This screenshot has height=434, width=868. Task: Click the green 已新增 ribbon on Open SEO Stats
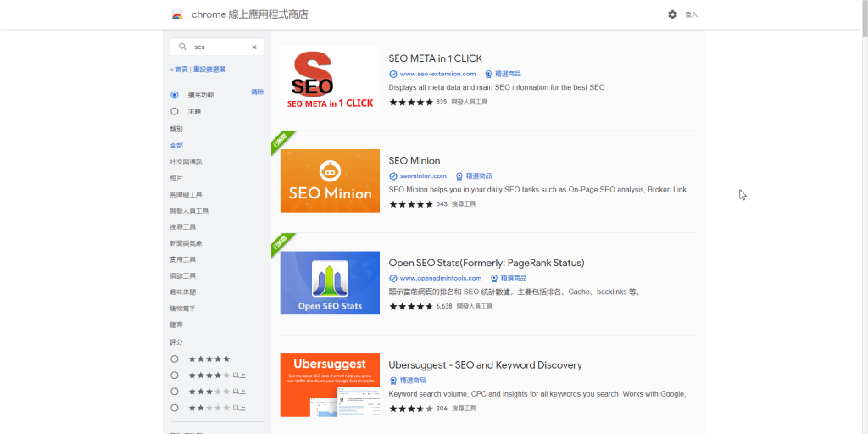(281, 244)
